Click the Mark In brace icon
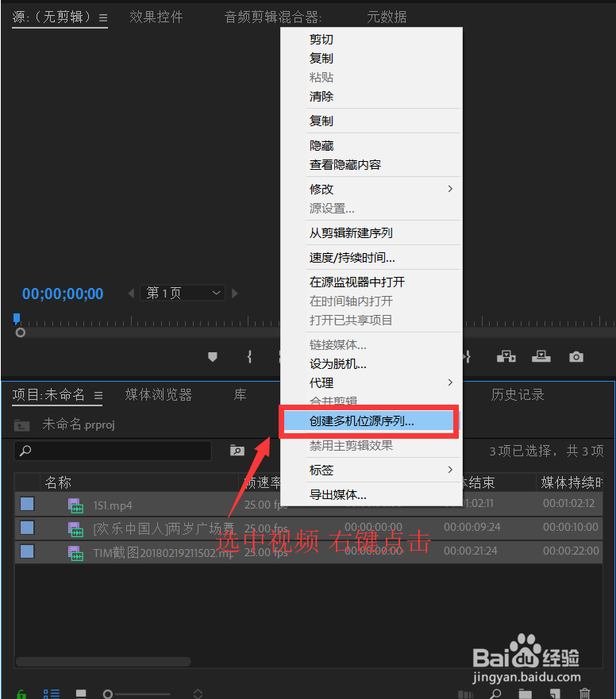The height and width of the screenshot is (699, 616). (249, 356)
